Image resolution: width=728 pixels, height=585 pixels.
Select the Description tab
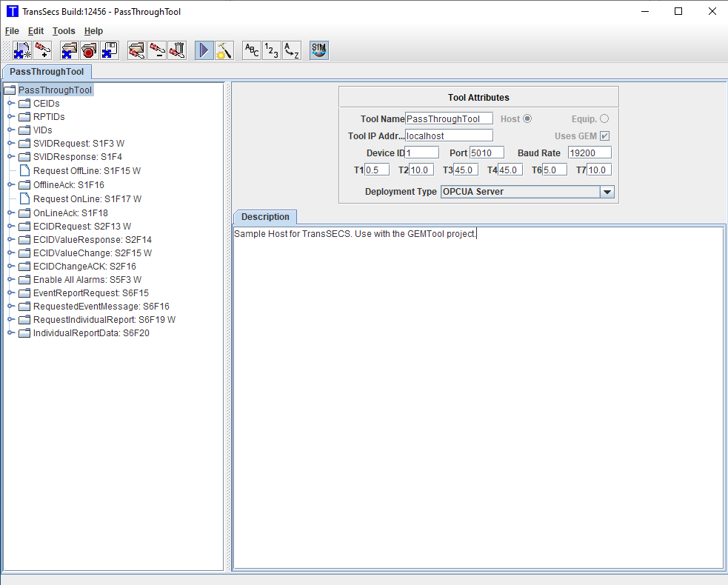[265, 217]
